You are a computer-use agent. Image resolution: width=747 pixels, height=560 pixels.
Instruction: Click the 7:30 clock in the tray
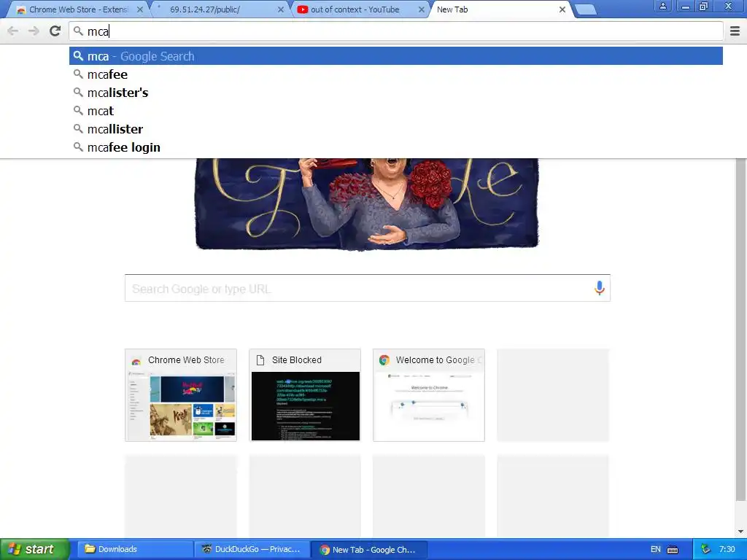point(727,549)
